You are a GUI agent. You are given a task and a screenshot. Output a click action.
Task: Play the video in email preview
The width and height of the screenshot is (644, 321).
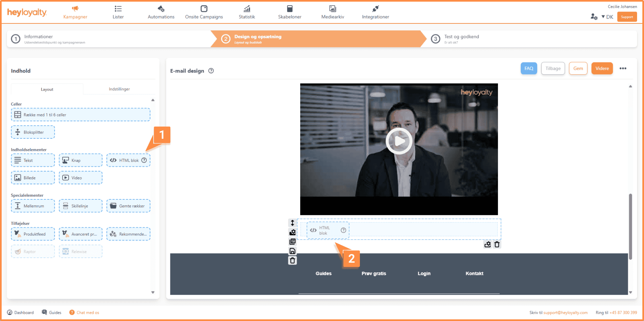pos(399,141)
